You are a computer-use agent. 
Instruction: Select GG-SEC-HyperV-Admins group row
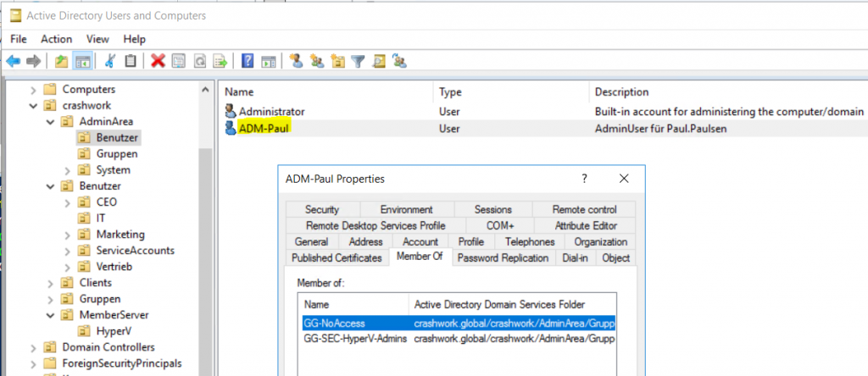(x=459, y=339)
